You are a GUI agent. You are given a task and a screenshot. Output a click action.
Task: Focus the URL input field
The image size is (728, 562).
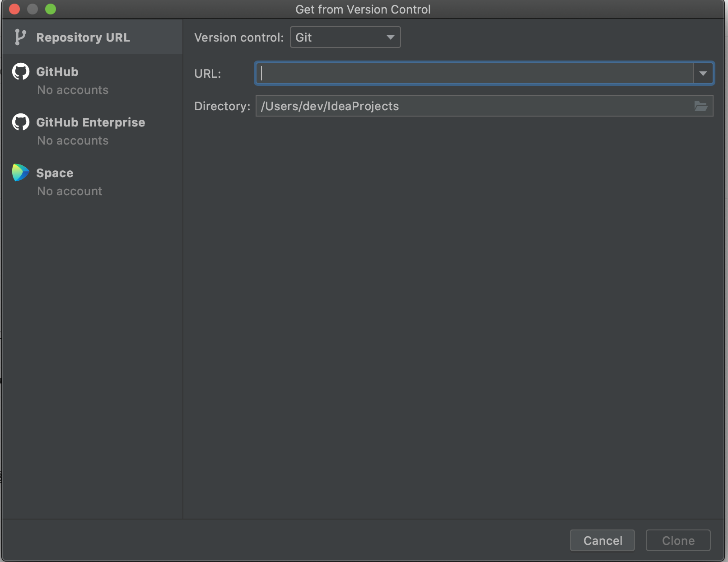point(474,73)
